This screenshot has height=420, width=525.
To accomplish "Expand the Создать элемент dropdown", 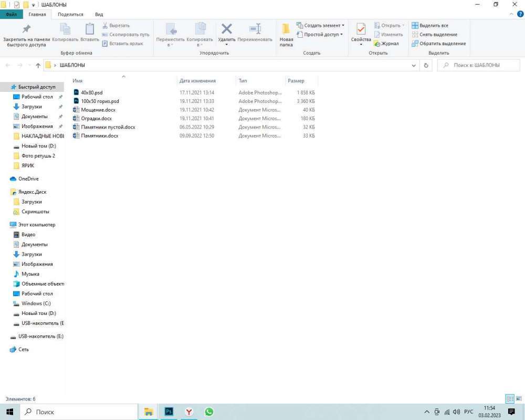I will [x=343, y=25].
